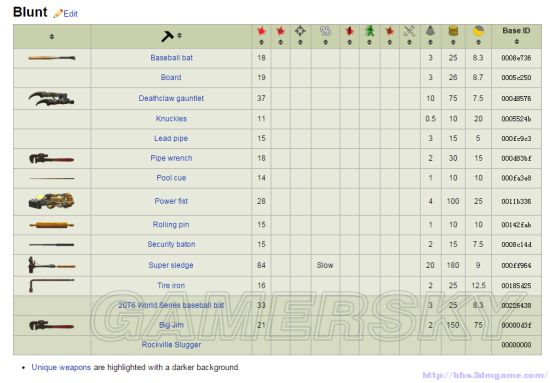Click the green running figure column icon
The image size is (550, 383).
click(x=369, y=31)
